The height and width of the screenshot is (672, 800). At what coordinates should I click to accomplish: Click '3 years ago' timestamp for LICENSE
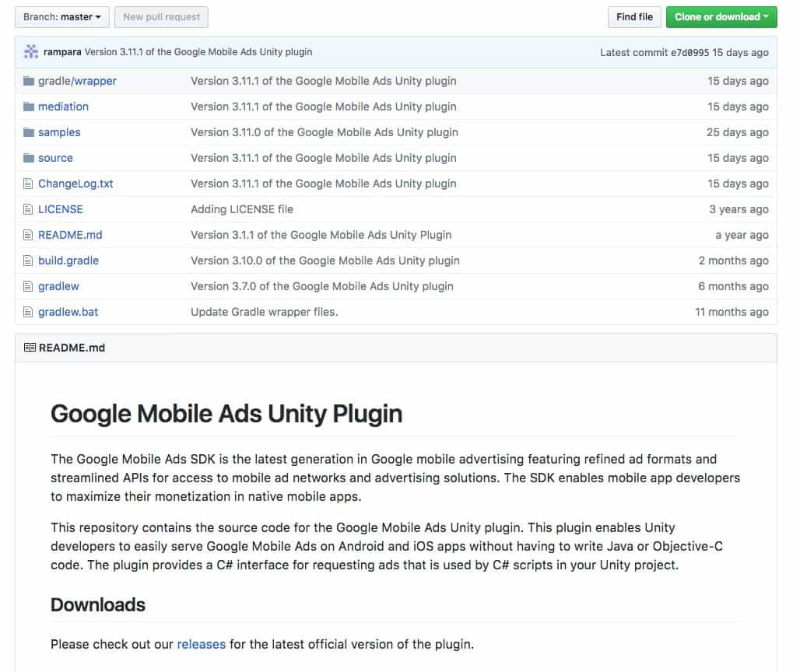[739, 209]
